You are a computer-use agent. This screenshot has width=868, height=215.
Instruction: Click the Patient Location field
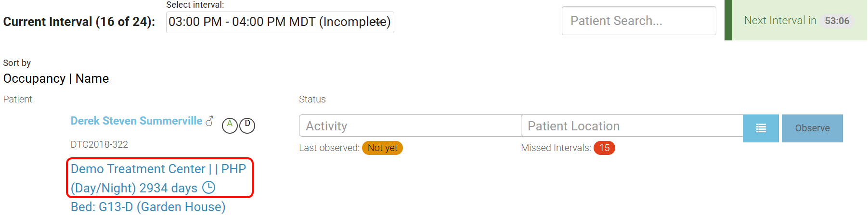coord(631,126)
